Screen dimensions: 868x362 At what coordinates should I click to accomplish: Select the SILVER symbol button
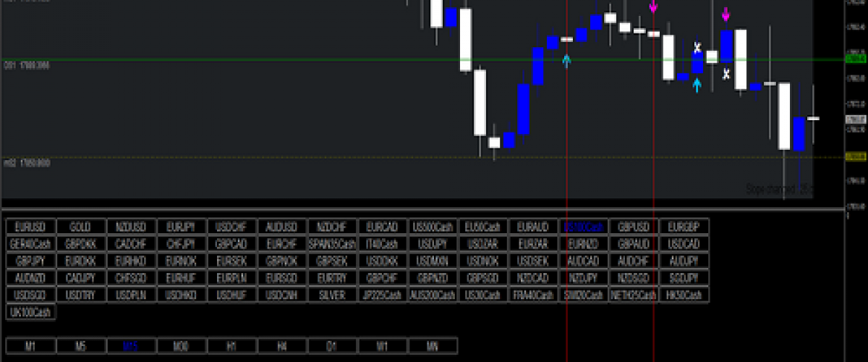point(332,295)
